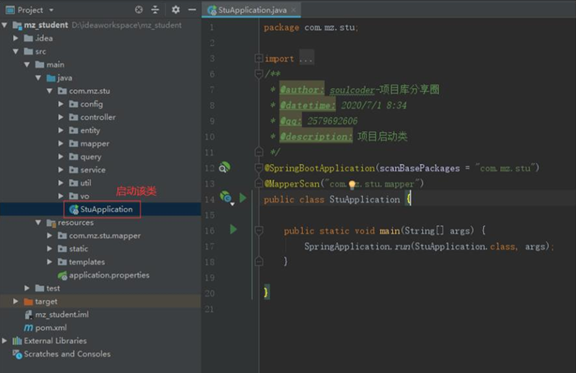
Task: Expand the service package arrow
Action: point(61,170)
